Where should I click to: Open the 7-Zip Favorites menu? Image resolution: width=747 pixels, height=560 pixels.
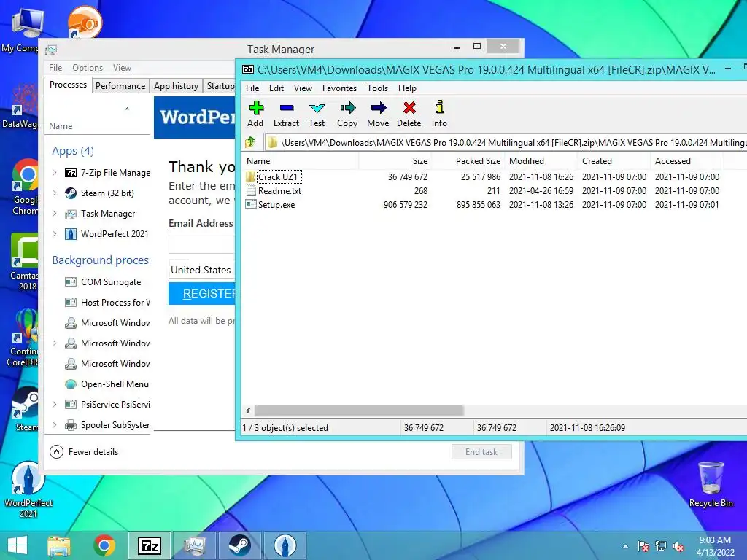pos(339,88)
